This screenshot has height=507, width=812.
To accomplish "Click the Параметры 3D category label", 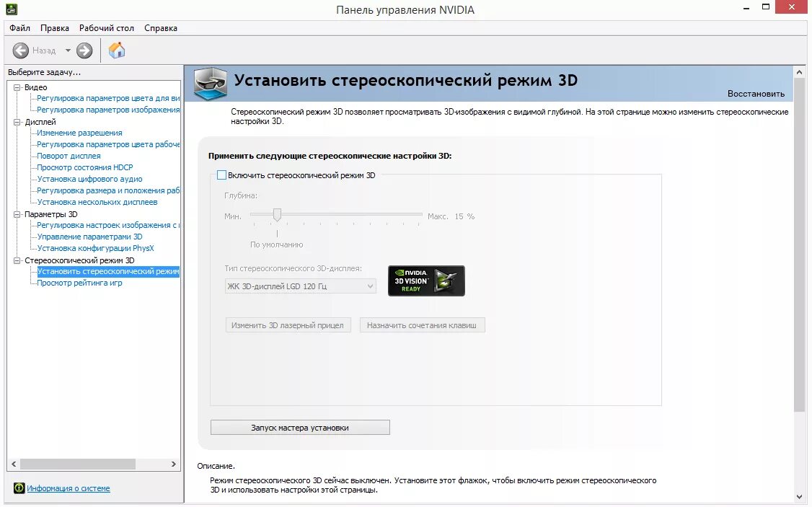I will [x=50, y=214].
